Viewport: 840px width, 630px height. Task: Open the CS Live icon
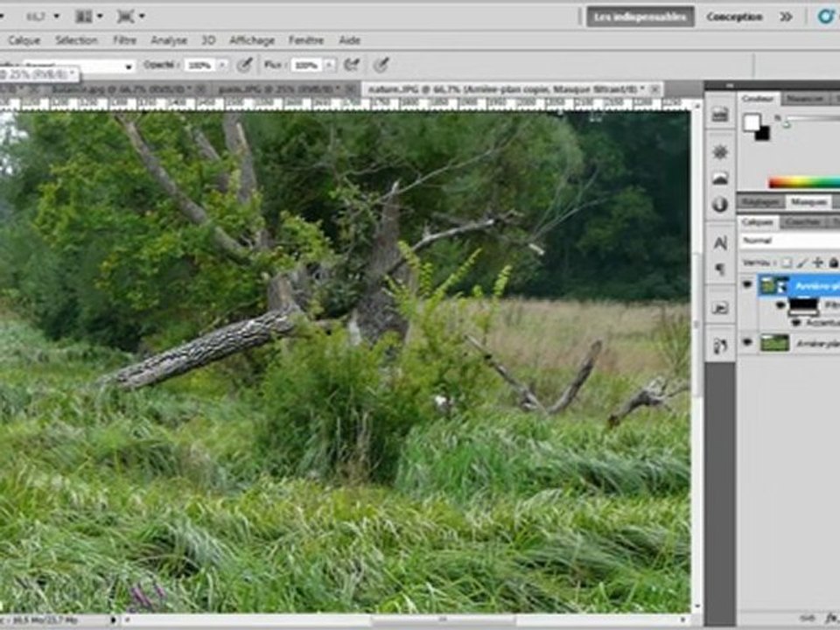coord(826,17)
